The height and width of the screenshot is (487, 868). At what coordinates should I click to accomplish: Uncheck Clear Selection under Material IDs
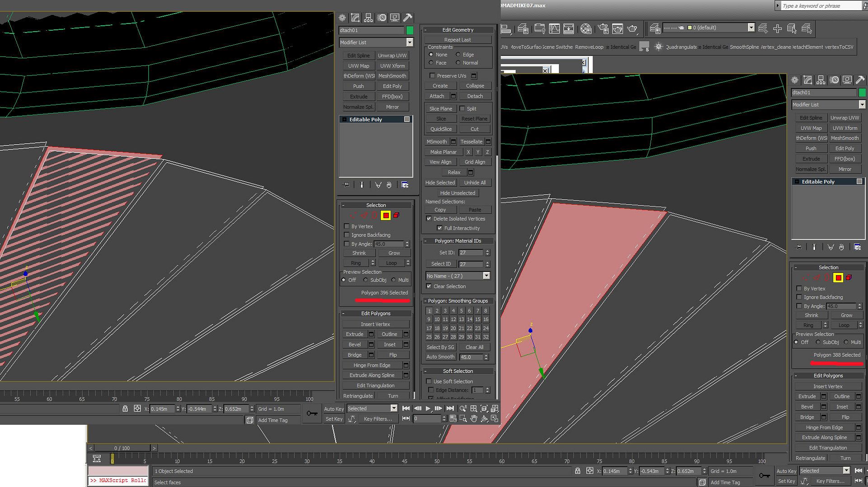(429, 286)
